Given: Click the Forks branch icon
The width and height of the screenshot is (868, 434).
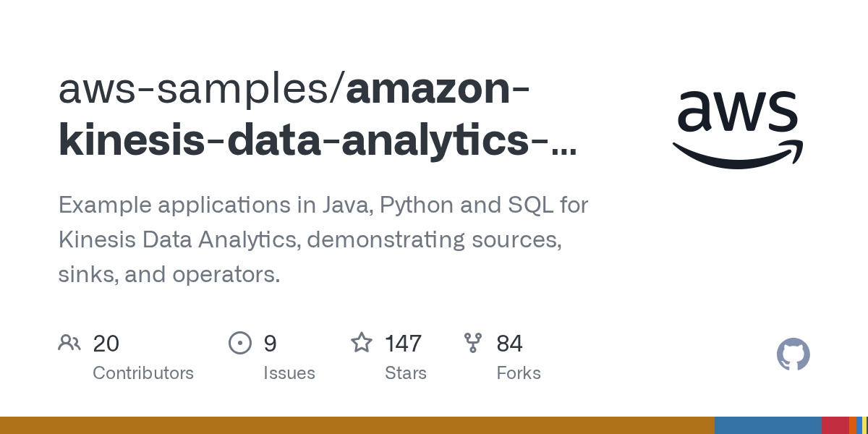Looking at the screenshot, I should click(473, 342).
